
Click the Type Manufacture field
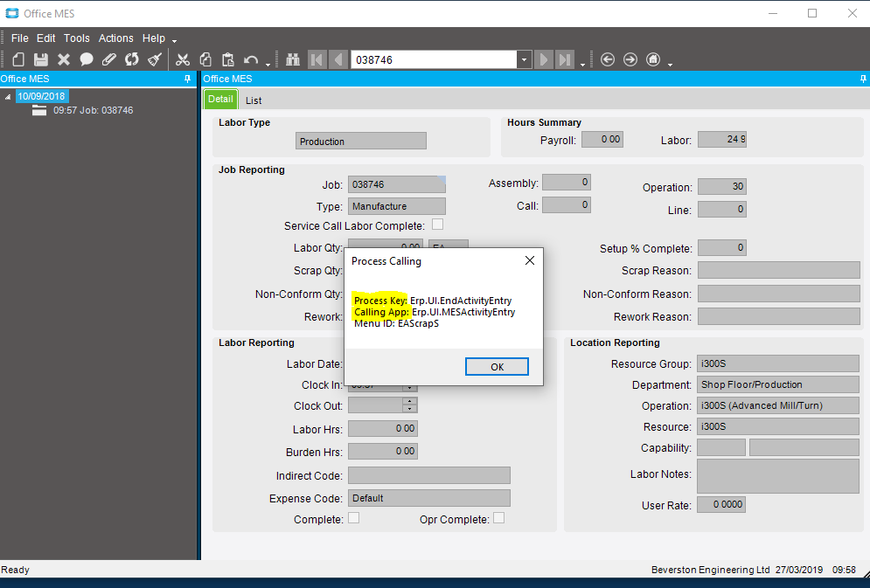pyautogui.click(x=397, y=206)
